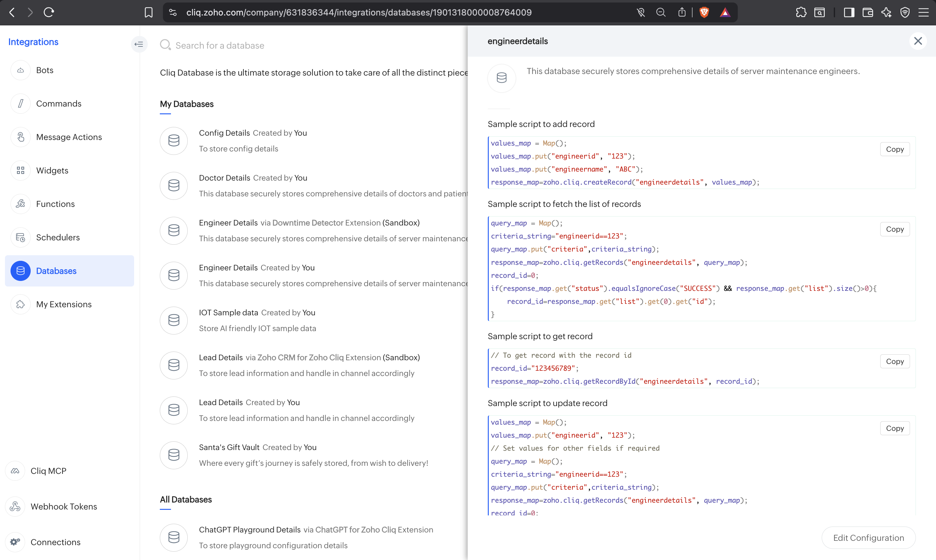Open My Extensions section
936x560 pixels.
tap(69, 304)
